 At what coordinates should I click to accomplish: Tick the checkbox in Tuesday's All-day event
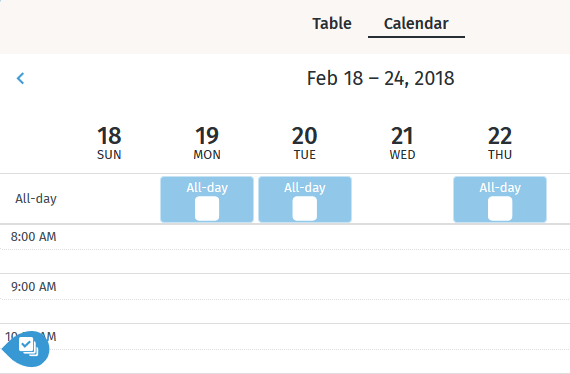(305, 209)
